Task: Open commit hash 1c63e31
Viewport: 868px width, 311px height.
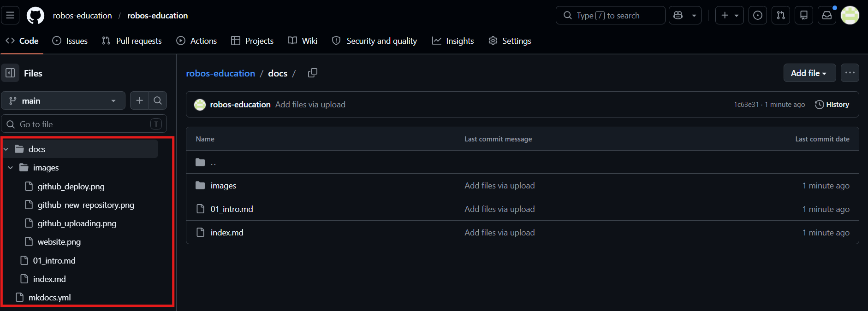Action: (746, 105)
